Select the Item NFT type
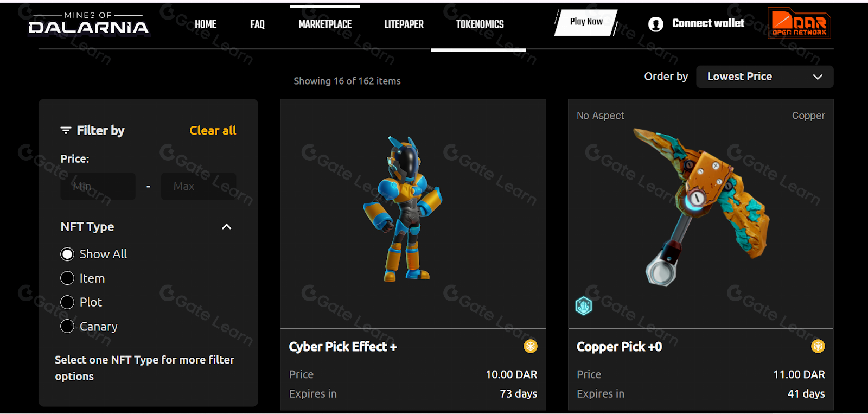Viewport: 868px width, 414px height. point(67,278)
